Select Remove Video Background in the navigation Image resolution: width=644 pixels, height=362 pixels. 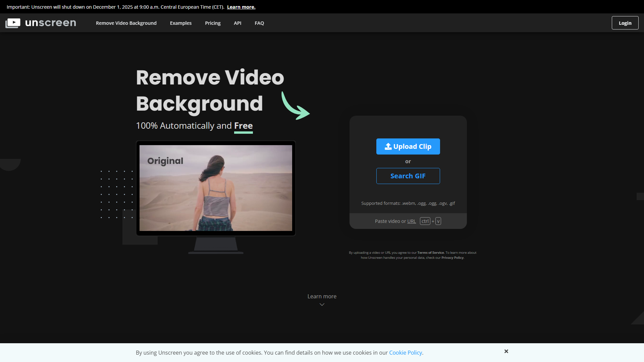126,23
